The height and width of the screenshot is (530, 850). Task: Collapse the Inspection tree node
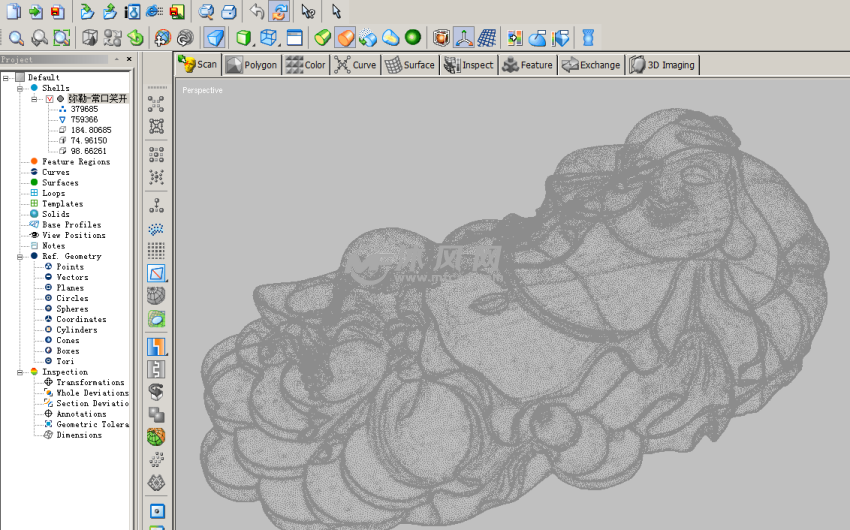[20, 372]
